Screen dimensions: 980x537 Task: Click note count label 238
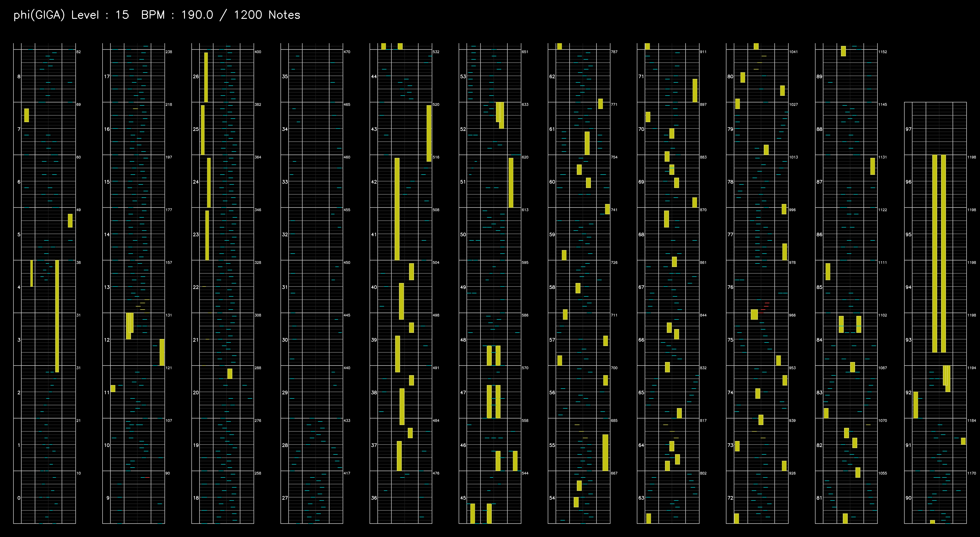(169, 52)
